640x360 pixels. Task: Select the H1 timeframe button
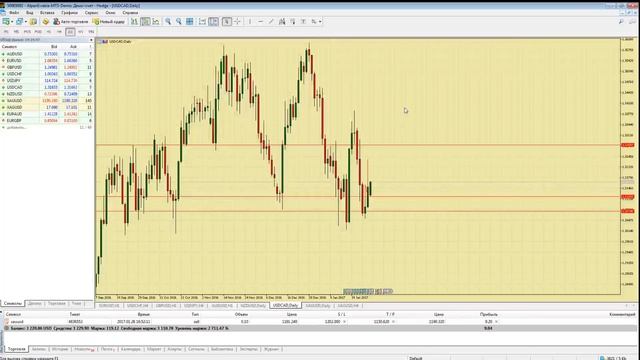click(x=49, y=31)
